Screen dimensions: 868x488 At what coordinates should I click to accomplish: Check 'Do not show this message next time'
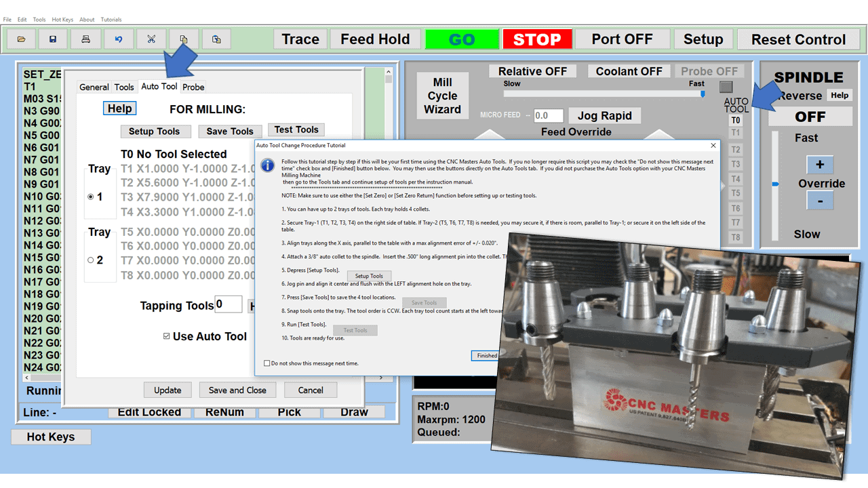tap(267, 363)
